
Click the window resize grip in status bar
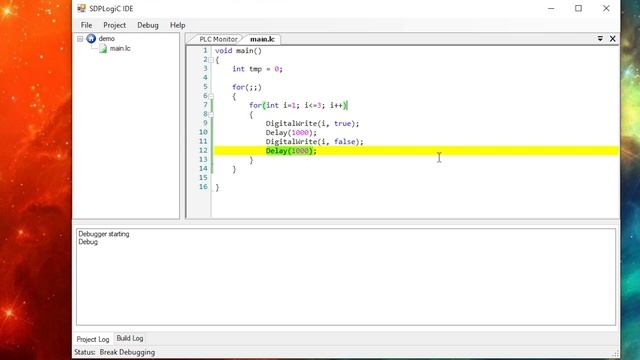point(616,353)
